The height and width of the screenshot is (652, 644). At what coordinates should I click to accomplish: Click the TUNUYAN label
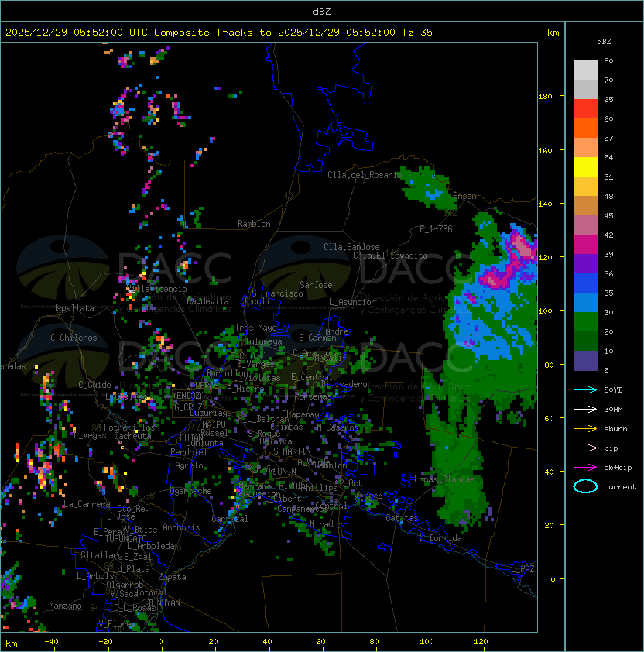(164, 603)
